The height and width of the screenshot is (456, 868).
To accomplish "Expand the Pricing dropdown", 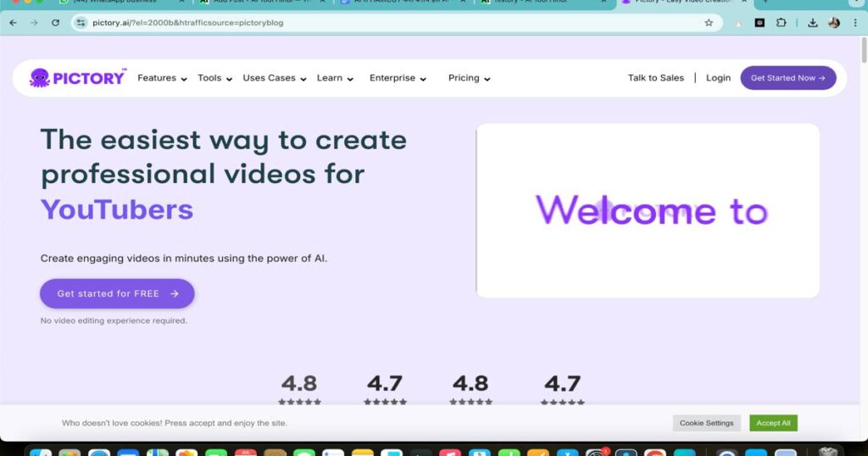I will click(470, 78).
